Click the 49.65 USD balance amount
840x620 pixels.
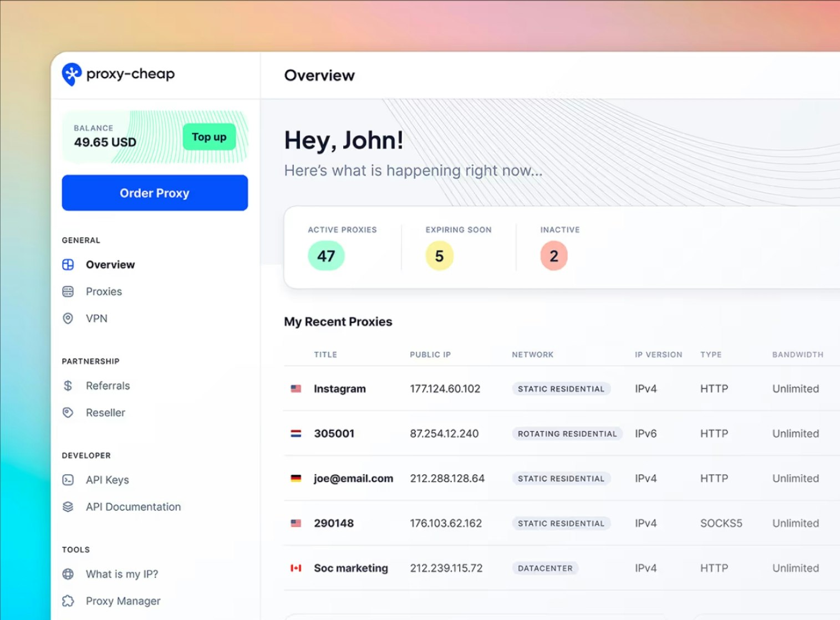(105, 142)
